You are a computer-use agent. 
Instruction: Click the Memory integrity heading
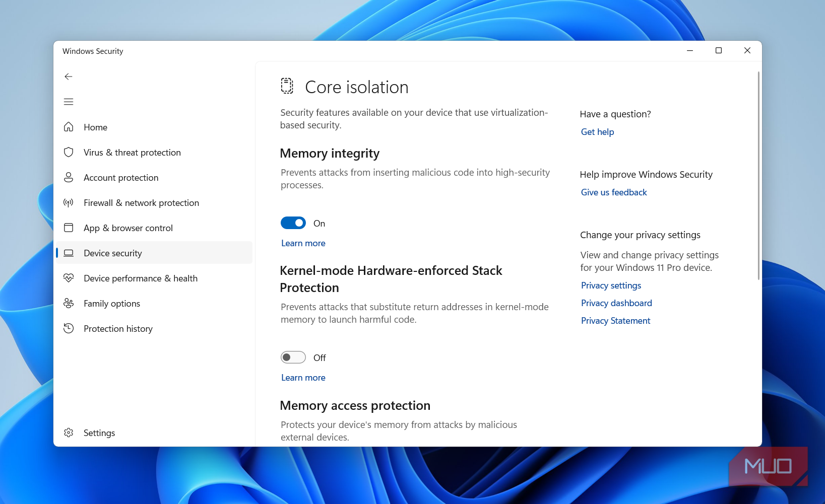point(330,153)
